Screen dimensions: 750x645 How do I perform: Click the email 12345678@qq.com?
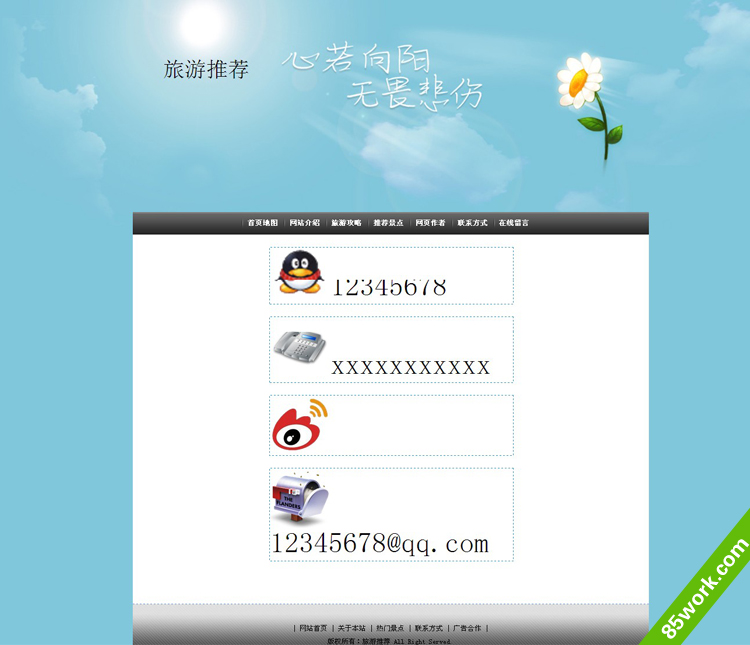(x=380, y=544)
